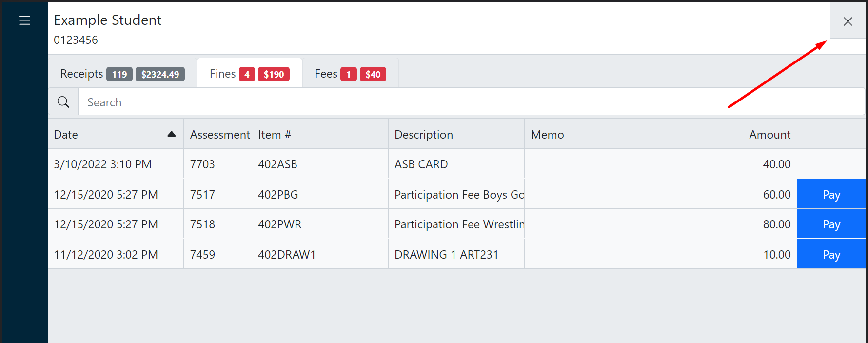
Task: Sort by the Memo column header
Action: click(x=592, y=134)
